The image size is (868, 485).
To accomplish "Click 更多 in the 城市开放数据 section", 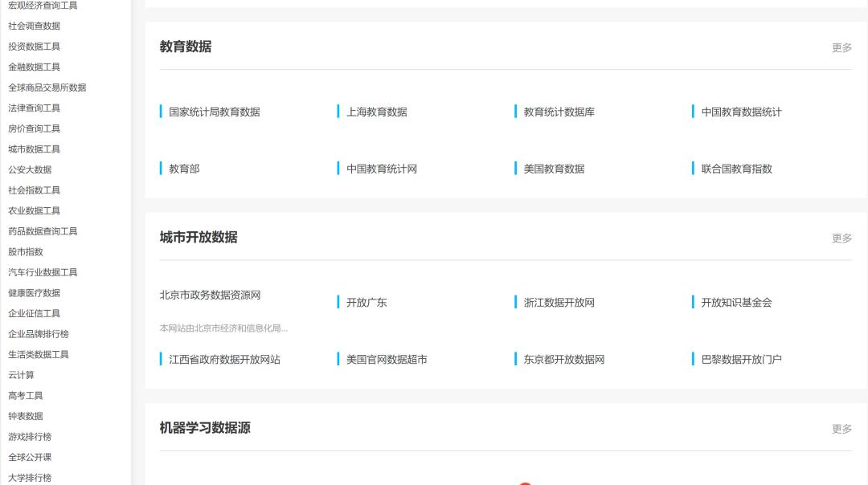I will point(841,238).
